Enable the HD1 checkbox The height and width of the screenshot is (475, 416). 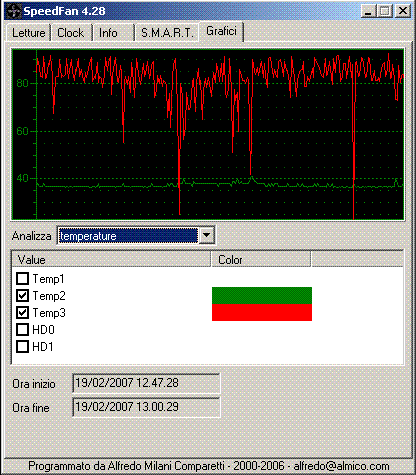pos(23,347)
